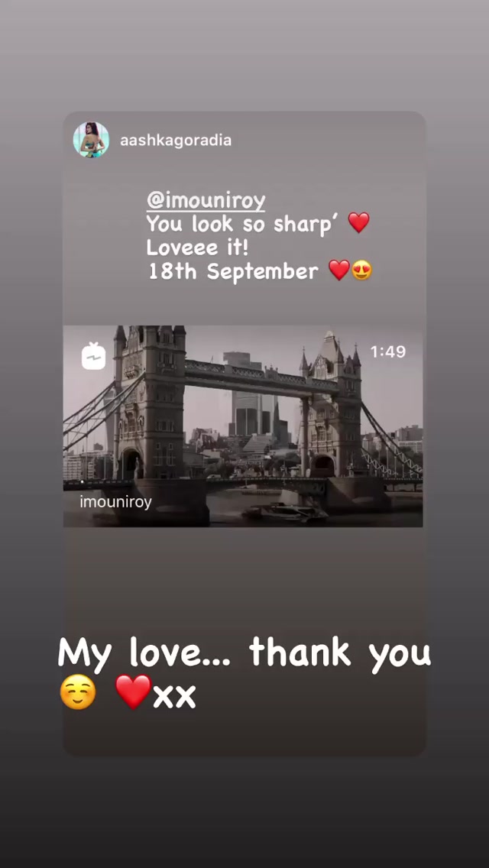
Task: Tap the right tower of the bridge
Action: [330, 406]
